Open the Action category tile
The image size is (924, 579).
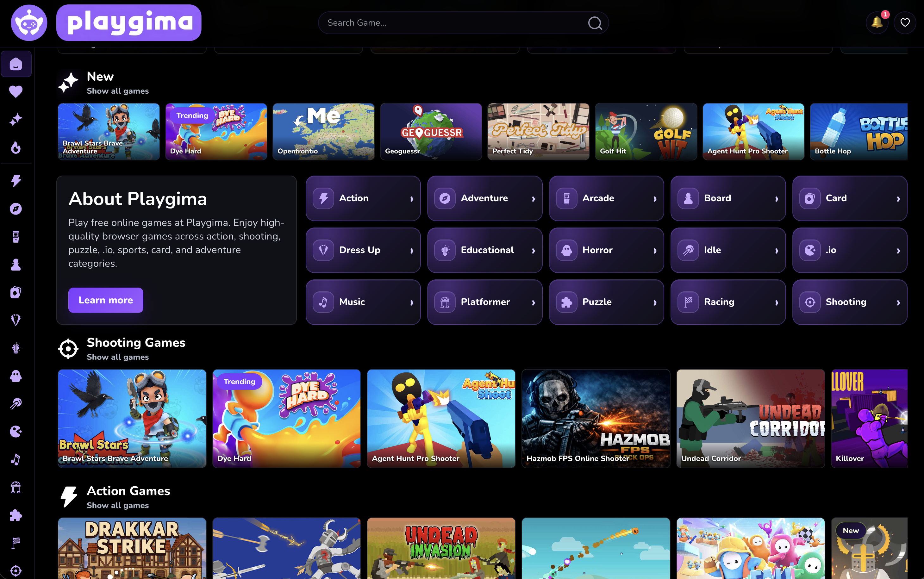(363, 198)
